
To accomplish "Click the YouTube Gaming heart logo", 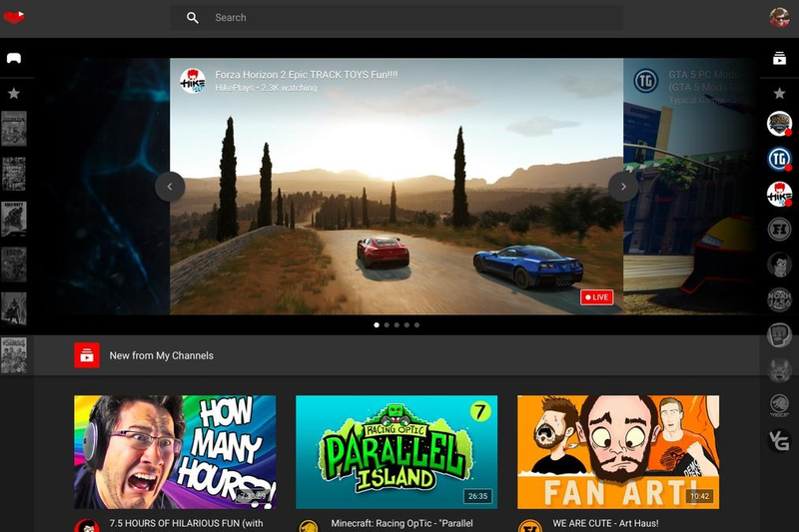I will pyautogui.click(x=14, y=17).
